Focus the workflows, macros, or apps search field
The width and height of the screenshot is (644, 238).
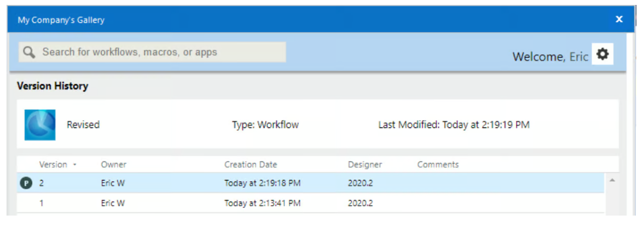tap(152, 52)
